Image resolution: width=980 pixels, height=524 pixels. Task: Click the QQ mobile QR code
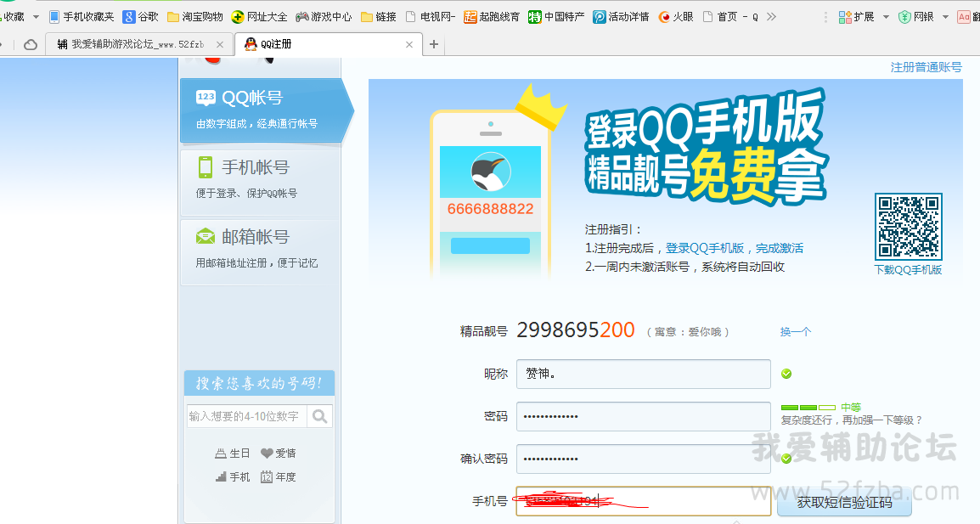[x=908, y=227]
